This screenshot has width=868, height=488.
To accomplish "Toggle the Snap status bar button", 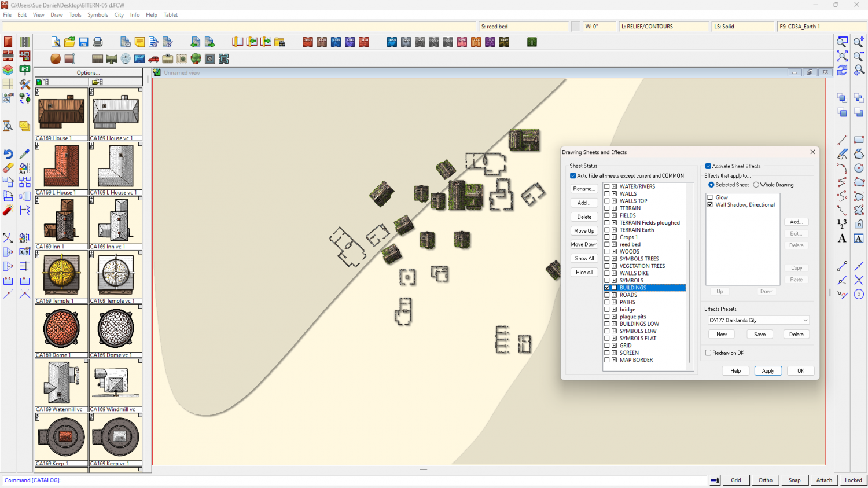I will (x=795, y=480).
